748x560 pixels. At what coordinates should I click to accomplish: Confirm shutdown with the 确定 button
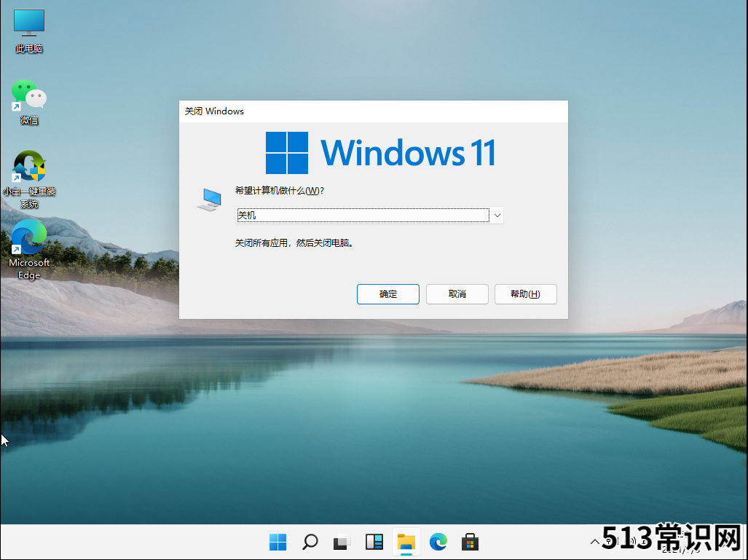click(387, 294)
